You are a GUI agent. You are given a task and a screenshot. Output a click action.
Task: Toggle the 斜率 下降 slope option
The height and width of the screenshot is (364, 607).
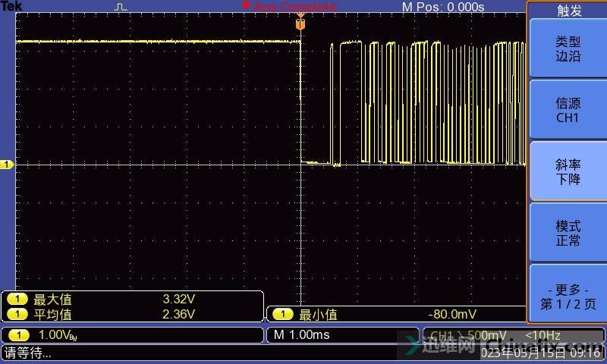(x=568, y=171)
